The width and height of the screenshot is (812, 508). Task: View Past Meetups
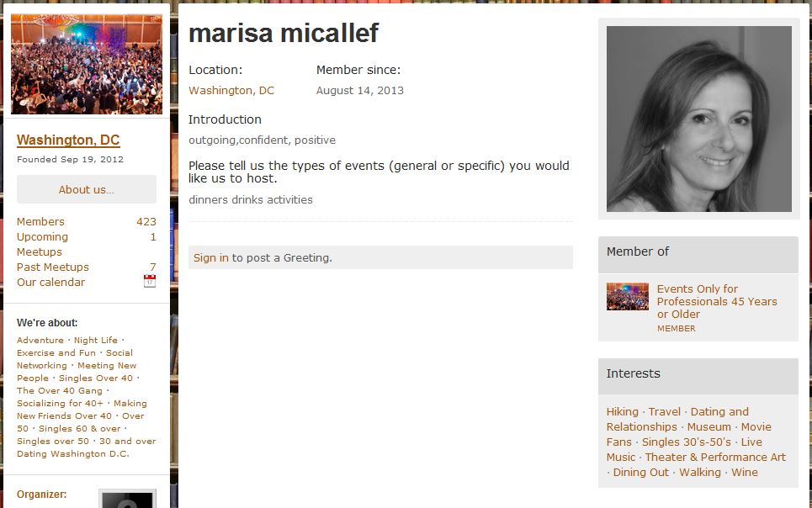(x=53, y=267)
